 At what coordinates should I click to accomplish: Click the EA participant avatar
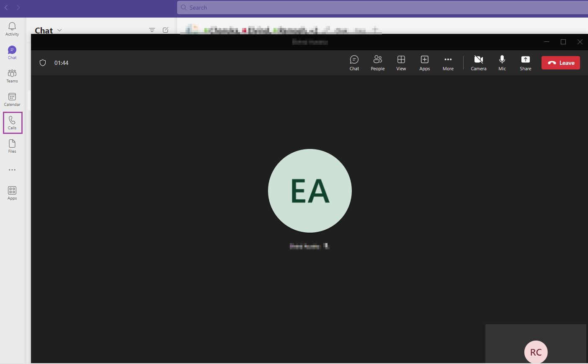[310, 191]
